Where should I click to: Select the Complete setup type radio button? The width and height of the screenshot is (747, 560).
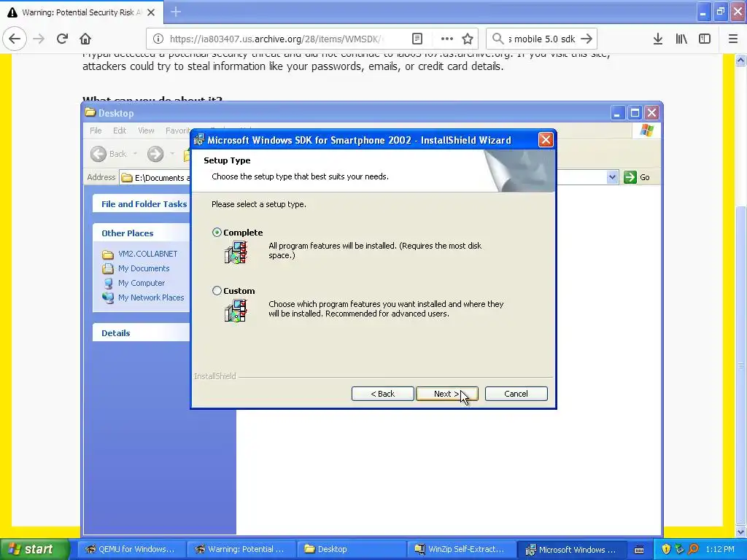pos(217,233)
